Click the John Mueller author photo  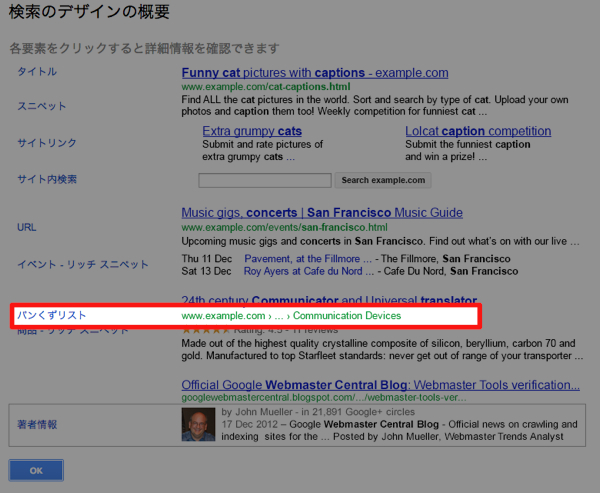click(198, 424)
